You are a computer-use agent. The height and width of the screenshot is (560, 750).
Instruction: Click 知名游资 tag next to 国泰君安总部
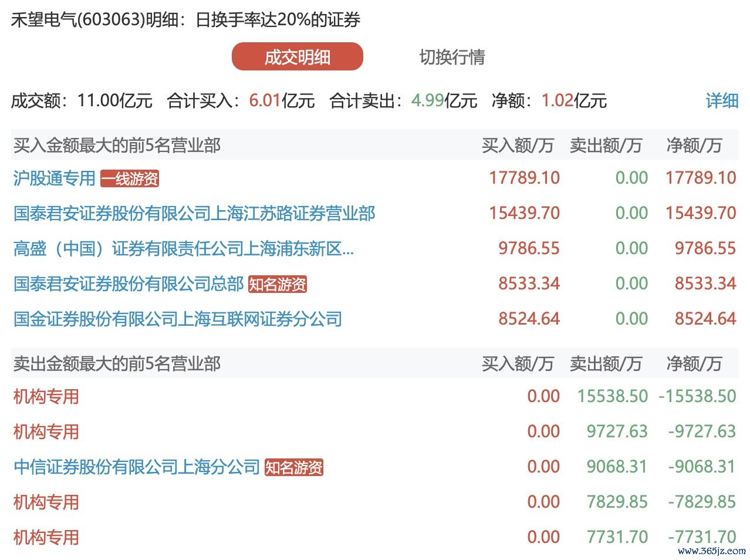[x=278, y=284]
